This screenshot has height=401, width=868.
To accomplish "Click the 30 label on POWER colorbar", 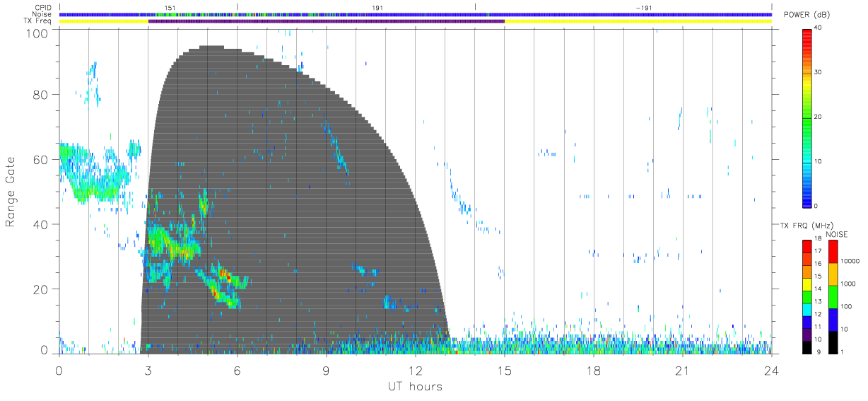I will click(x=819, y=72).
